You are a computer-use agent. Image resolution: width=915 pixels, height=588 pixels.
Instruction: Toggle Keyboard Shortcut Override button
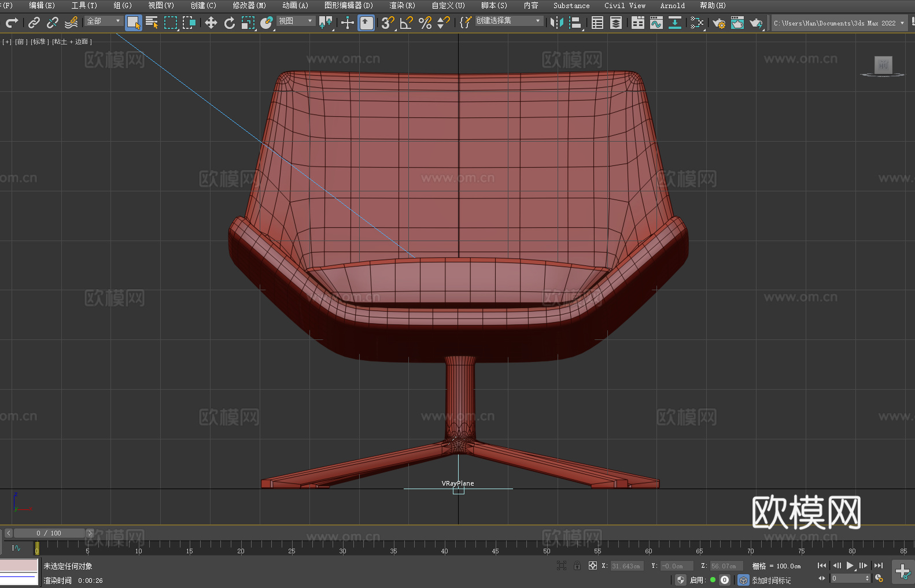(x=366, y=23)
